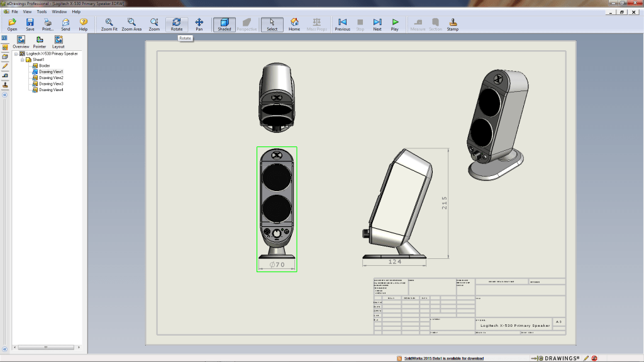Select the Zoom Area tool
The height and width of the screenshot is (362, 644).
pyautogui.click(x=131, y=25)
